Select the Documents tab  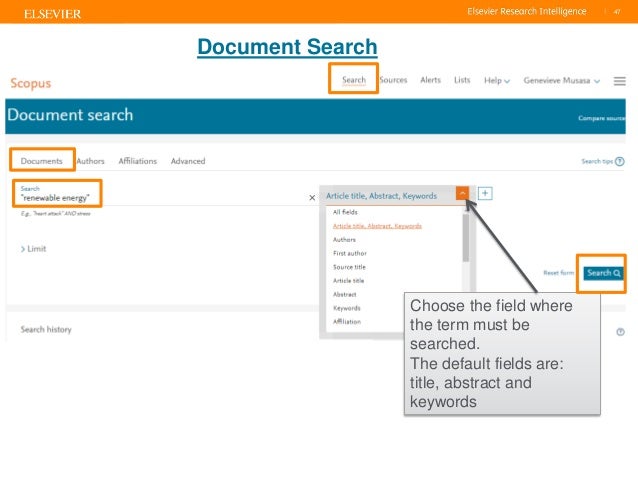pos(42,161)
